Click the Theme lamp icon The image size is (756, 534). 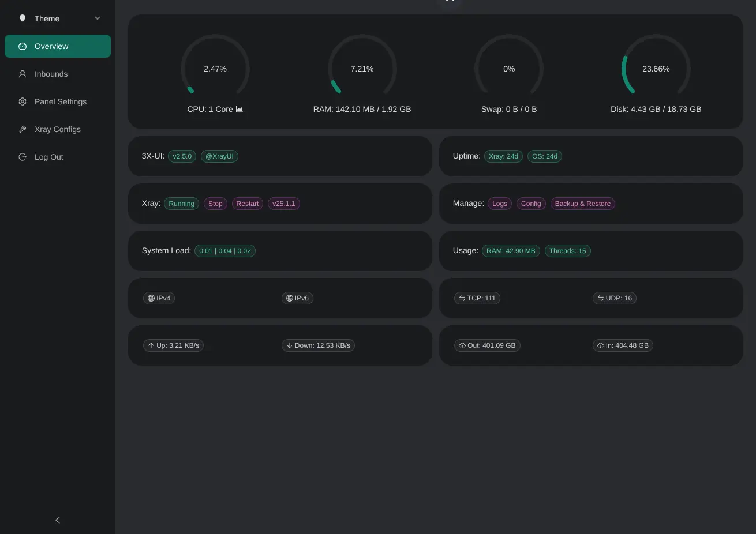point(23,18)
